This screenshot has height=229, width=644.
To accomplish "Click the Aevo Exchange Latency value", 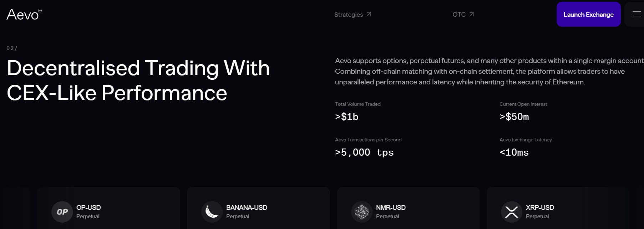I will click(514, 152).
